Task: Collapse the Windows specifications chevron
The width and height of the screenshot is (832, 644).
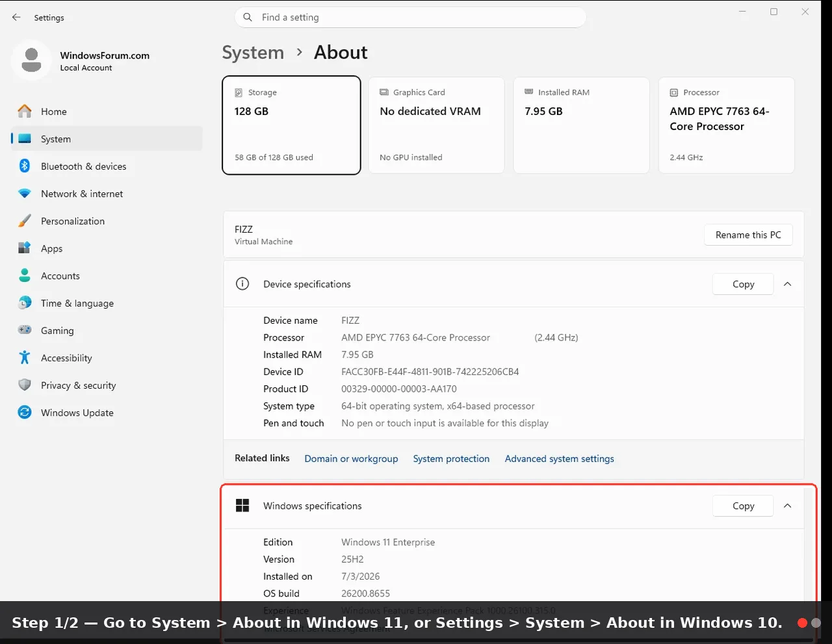Action: [787, 506]
